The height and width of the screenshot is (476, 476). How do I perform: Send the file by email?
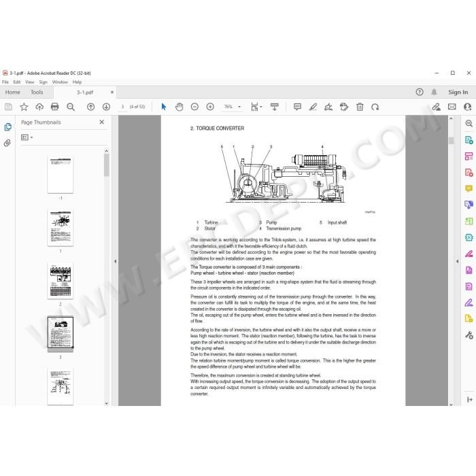pos(452,107)
